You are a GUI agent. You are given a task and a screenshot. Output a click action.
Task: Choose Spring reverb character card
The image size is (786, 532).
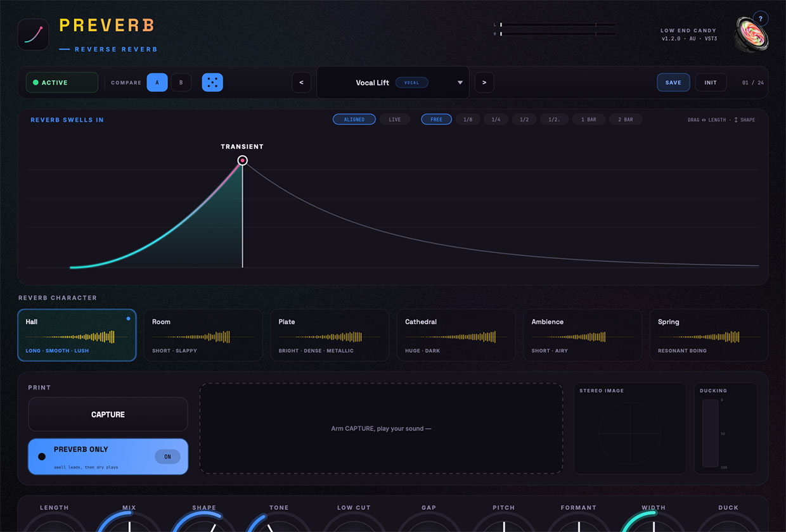point(709,335)
